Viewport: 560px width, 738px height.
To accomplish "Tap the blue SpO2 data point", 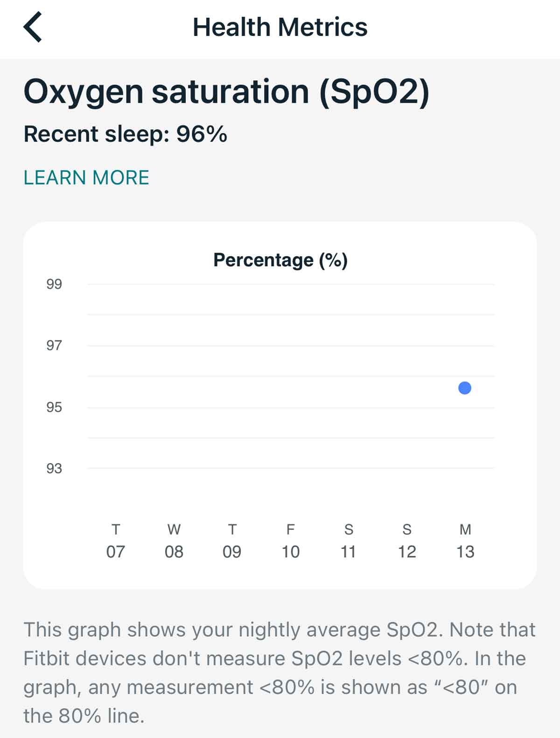I will point(464,388).
